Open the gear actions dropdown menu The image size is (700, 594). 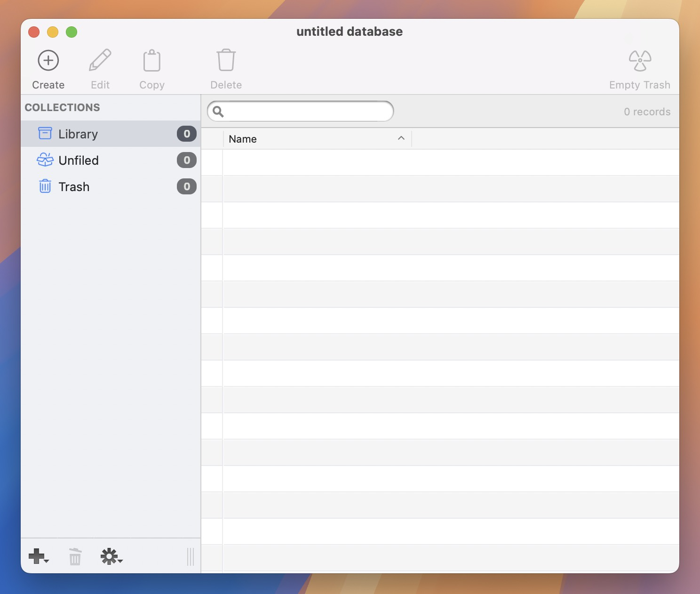[111, 556]
